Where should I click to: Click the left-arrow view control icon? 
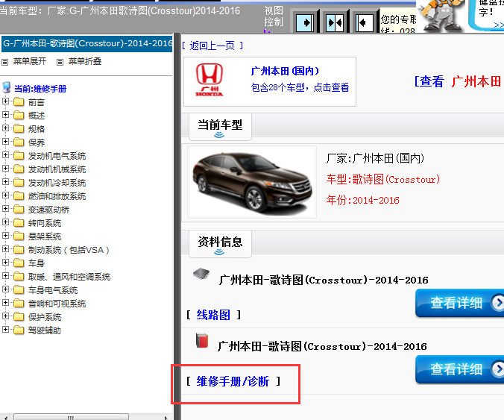tap(364, 23)
